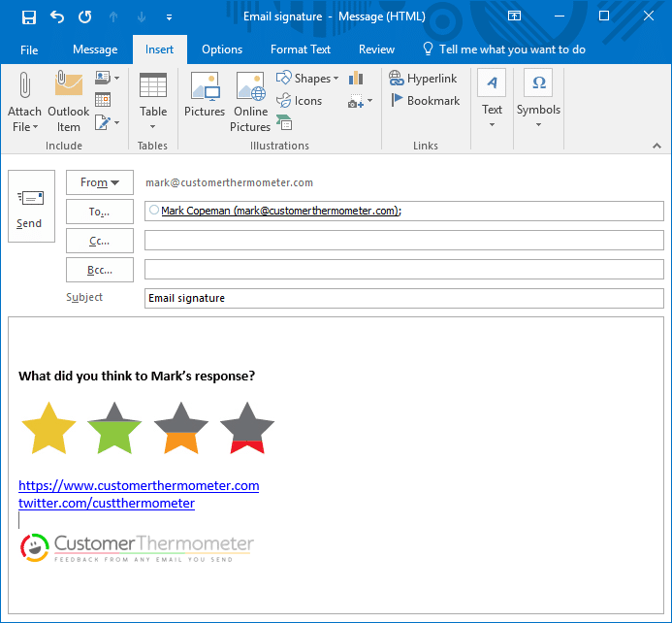Click the Cc... button
This screenshot has height=623, width=672.
100,241
